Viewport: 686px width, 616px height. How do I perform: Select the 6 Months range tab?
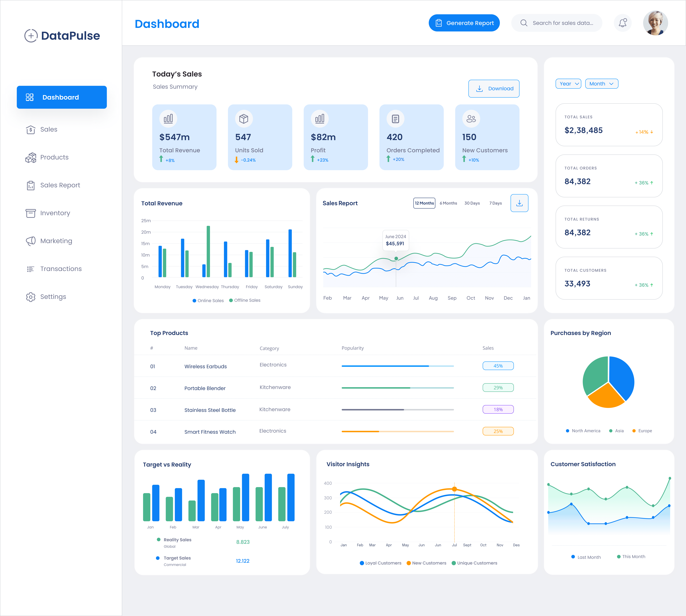pos(448,203)
